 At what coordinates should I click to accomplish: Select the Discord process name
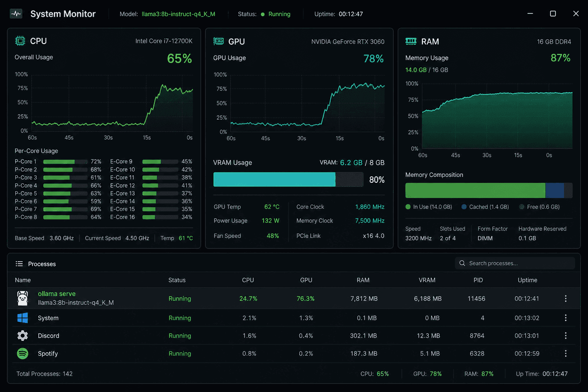click(x=49, y=336)
